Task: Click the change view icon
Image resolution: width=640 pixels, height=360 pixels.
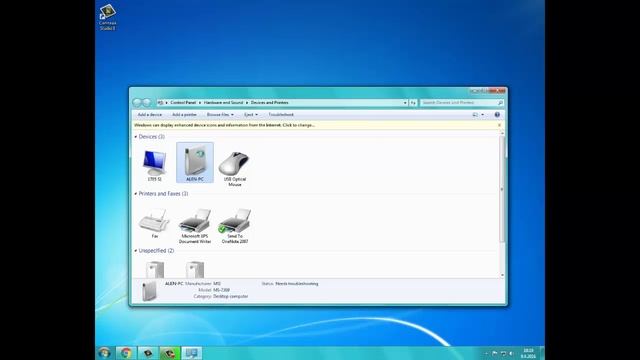Action: point(475,115)
